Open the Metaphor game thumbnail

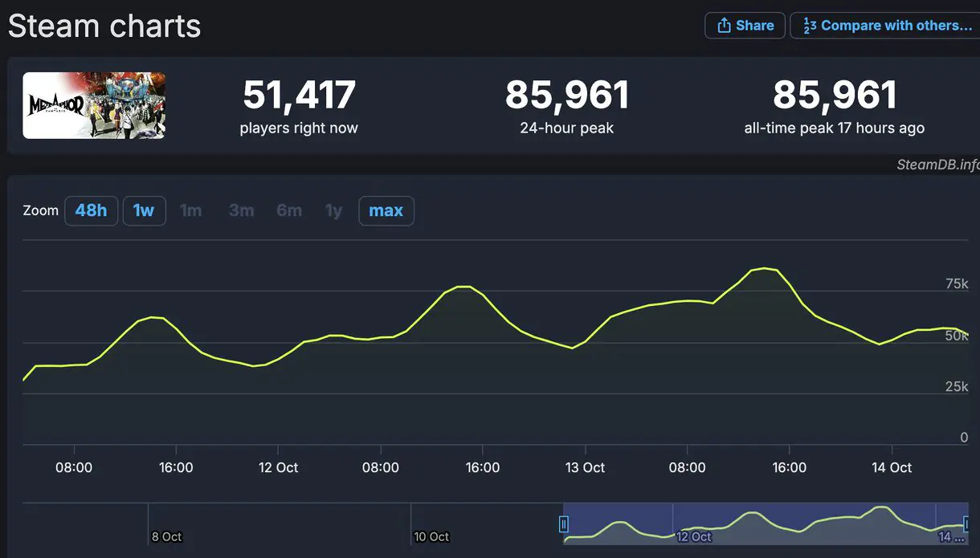[94, 105]
